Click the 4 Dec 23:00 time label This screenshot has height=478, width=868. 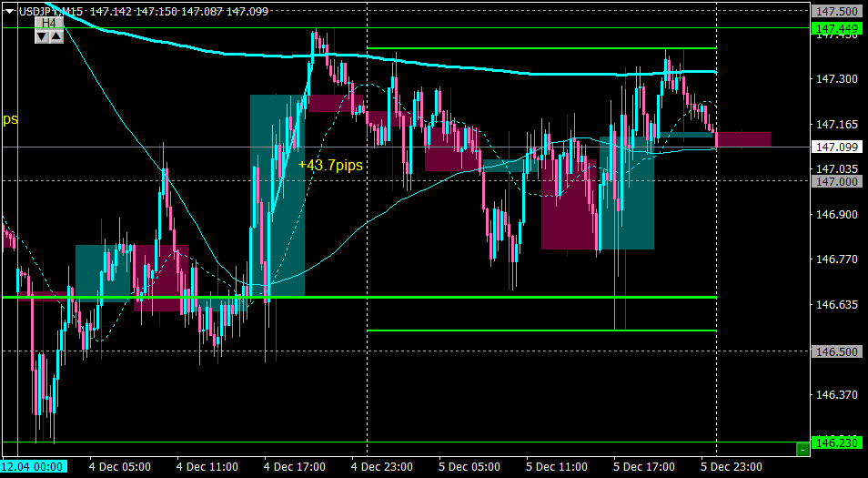coord(383,466)
